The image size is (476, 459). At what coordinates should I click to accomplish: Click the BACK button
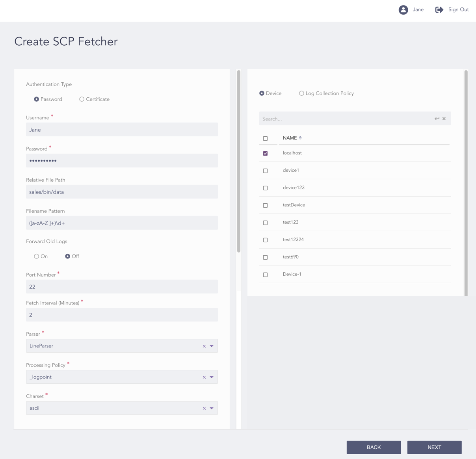pyautogui.click(x=374, y=447)
